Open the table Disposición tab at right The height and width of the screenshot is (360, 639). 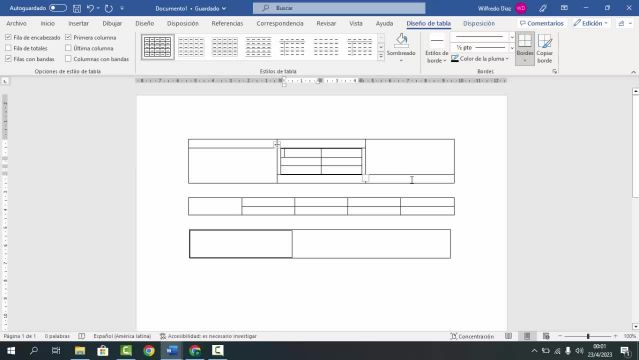[x=479, y=24]
